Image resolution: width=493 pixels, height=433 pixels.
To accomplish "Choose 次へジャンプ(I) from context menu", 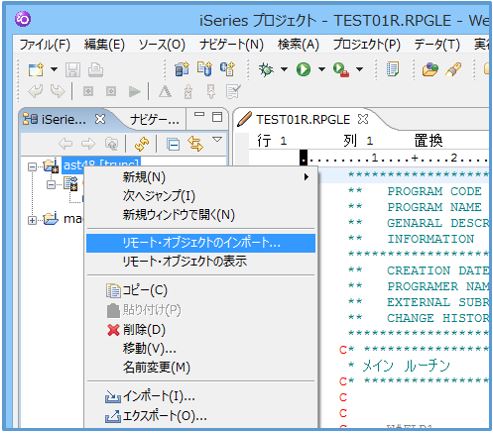I will click(x=201, y=196).
